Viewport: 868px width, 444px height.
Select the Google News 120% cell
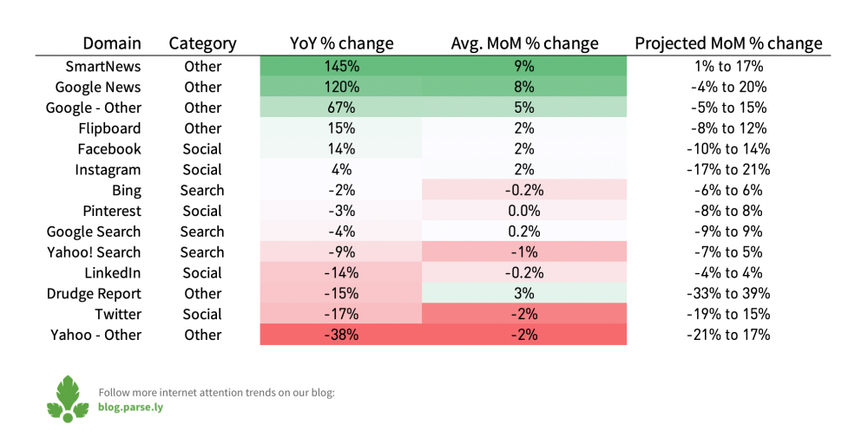pos(341,87)
